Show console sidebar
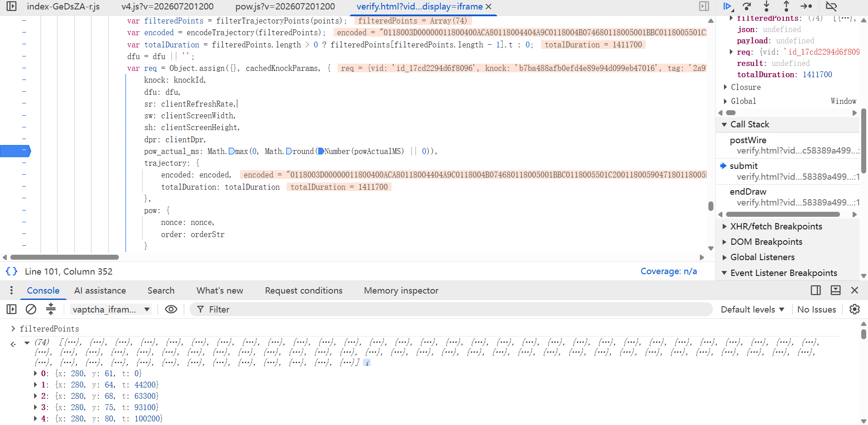868x425 pixels. tap(11, 309)
